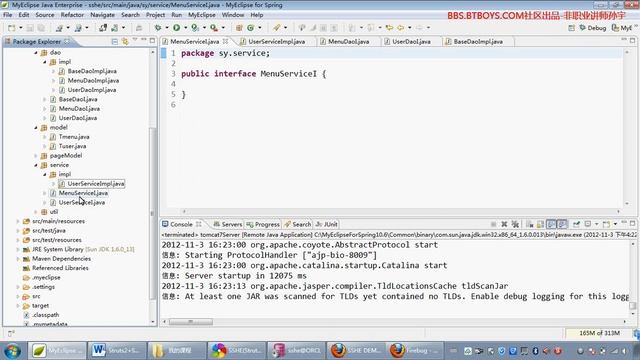Screen dimensions: 640x360
Task: Open the MyEclipse menu
Action: click(202, 15)
